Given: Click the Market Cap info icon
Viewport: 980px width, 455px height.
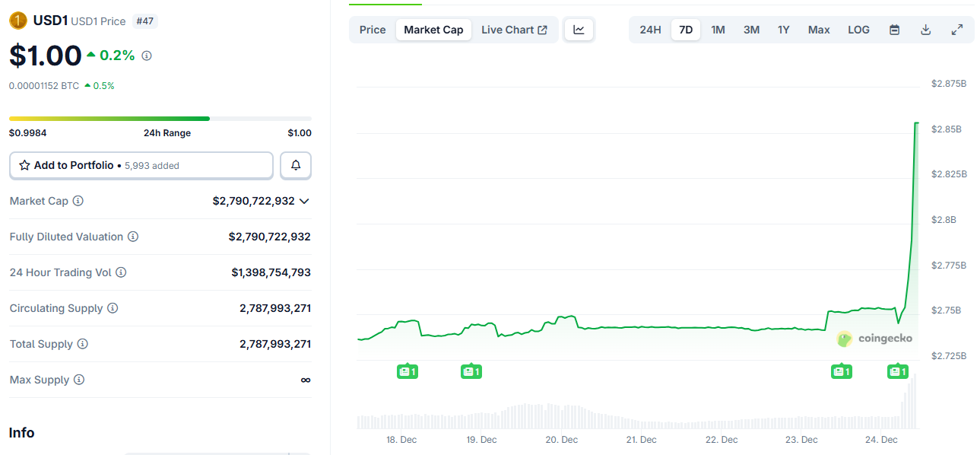Looking at the screenshot, I should tap(78, 200).
